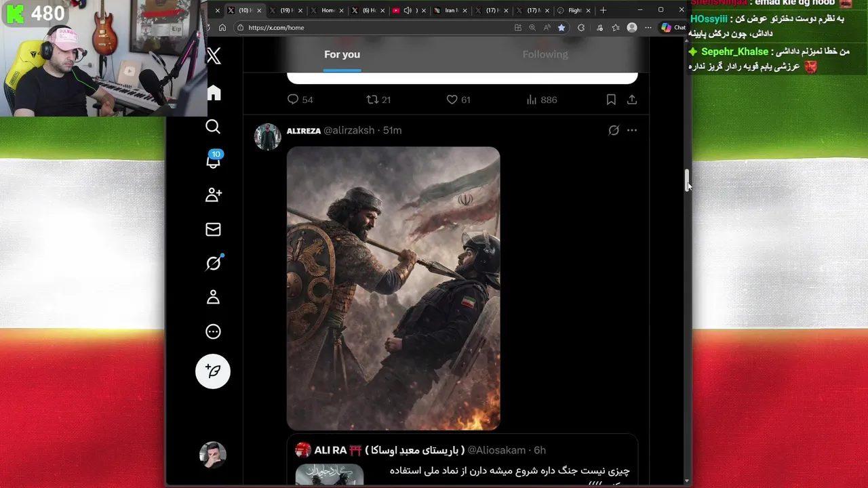
Task: Toggle favorite star for this page
Action: (561, 28)
